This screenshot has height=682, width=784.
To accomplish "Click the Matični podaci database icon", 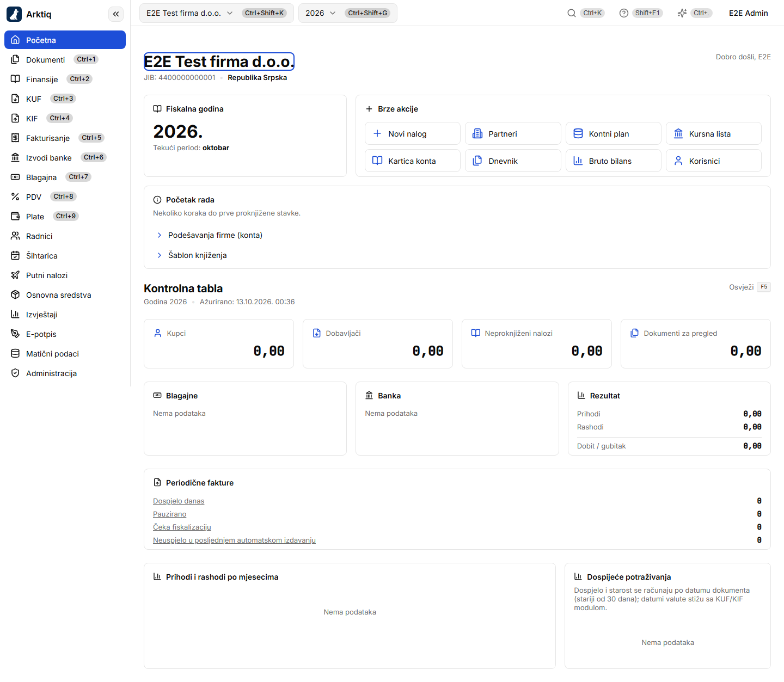I will tap(15, 354).
